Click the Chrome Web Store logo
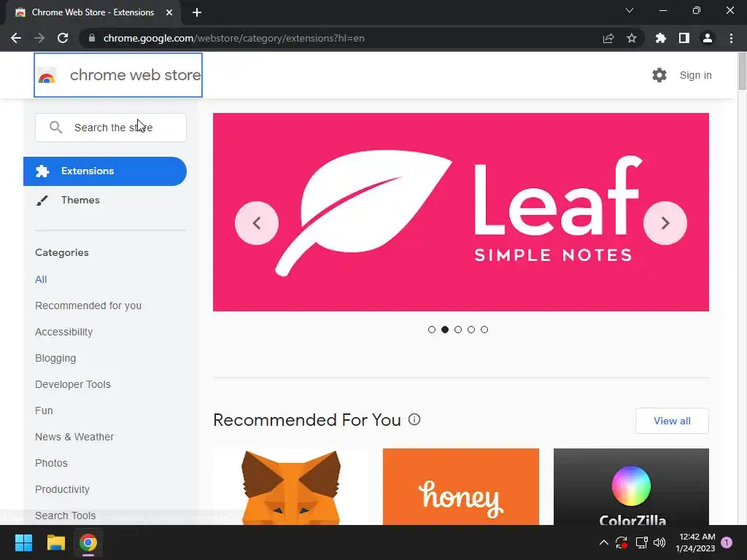The image size is (747, 560). [118, 75]
